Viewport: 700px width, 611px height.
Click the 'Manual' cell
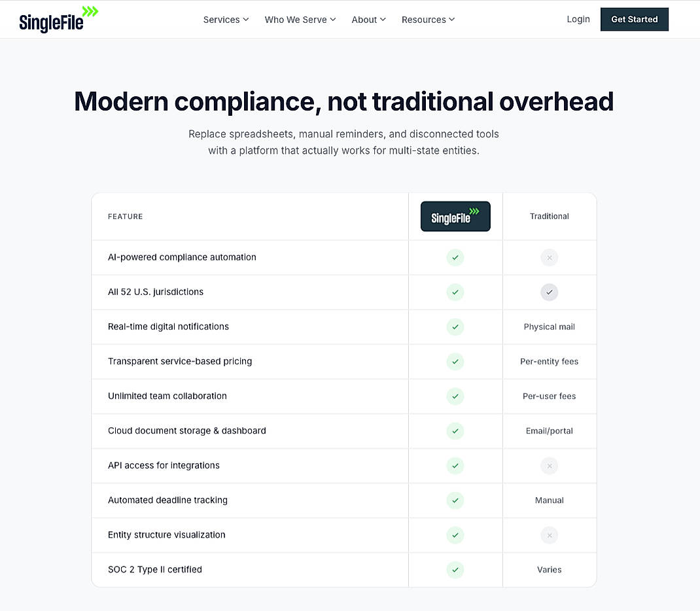549,500
